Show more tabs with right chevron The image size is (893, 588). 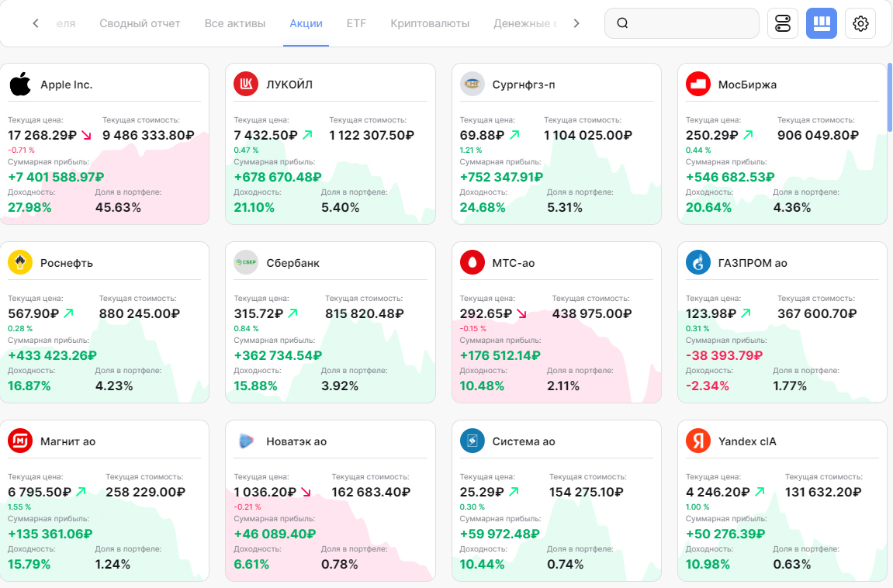click(576, 23)
